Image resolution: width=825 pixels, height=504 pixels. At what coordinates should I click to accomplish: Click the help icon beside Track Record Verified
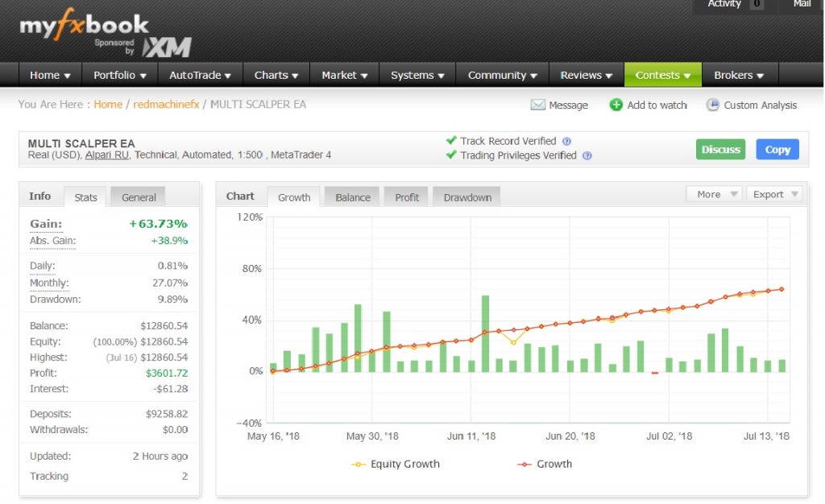566,142
